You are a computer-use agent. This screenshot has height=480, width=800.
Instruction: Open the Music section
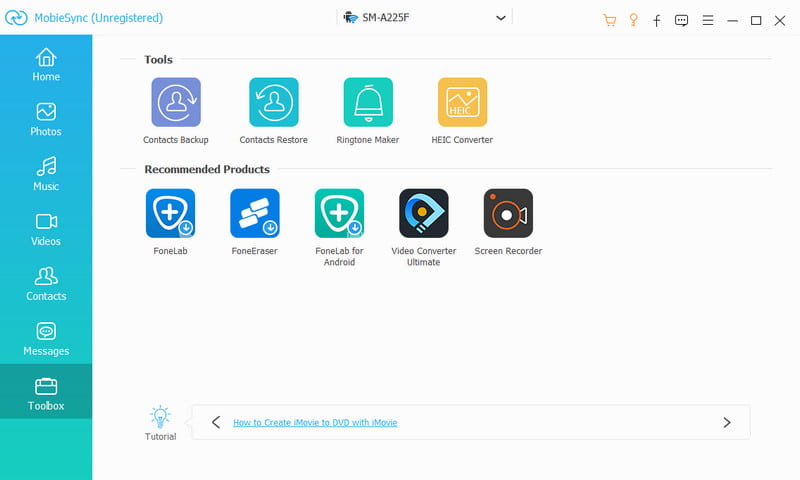click(x=46, y=175)
